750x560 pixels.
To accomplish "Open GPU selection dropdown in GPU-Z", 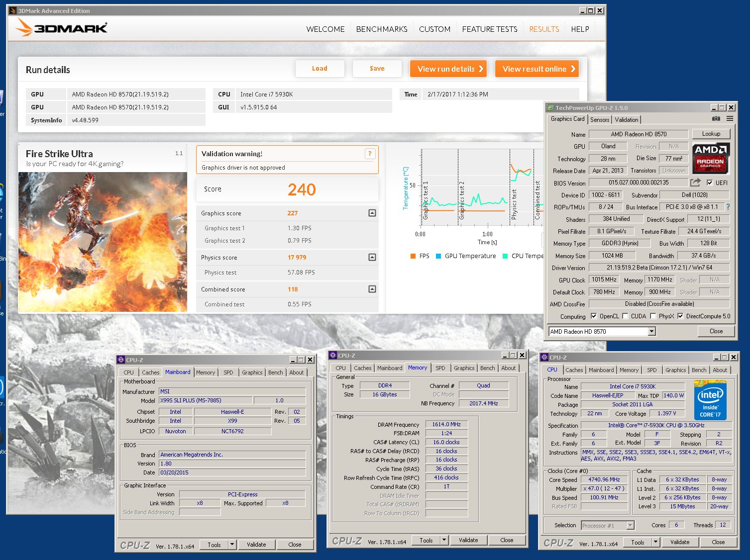I will tap(652, 331).
